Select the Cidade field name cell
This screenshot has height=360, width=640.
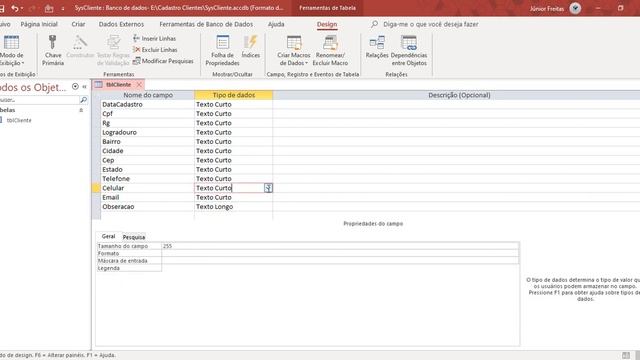[x=148, y=151]
